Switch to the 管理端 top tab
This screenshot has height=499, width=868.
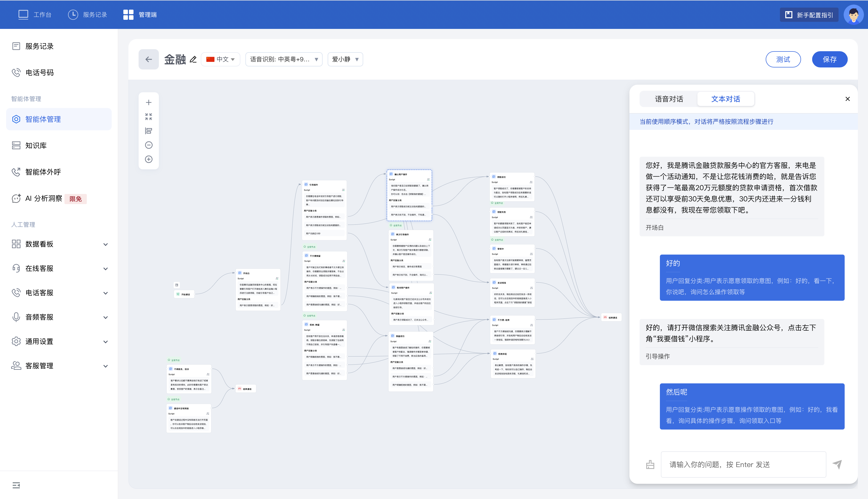pos(140,15)
